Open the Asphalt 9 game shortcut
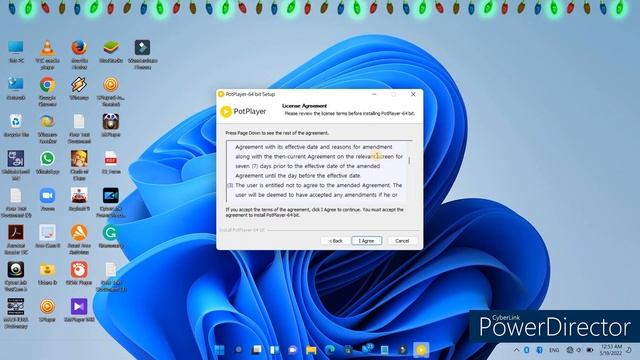 pyautogui.click(x=79, y=199)
